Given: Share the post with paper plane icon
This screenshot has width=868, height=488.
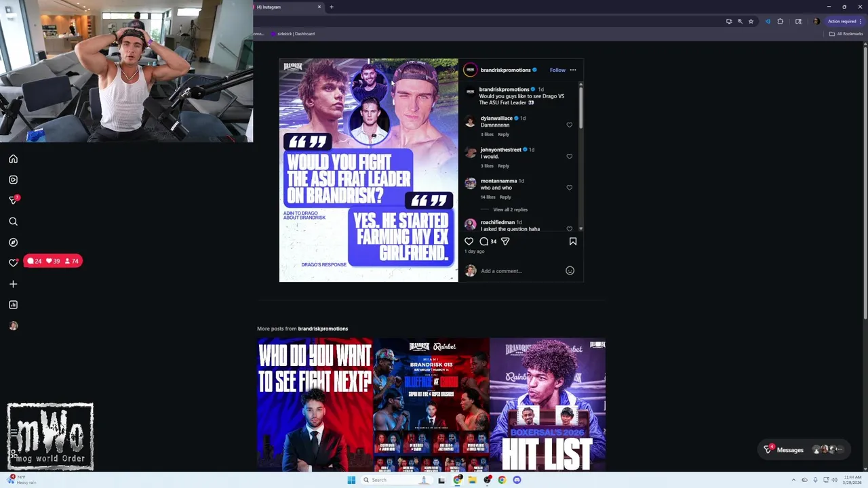Looking at the screenshot, I should tap(505, 241).
